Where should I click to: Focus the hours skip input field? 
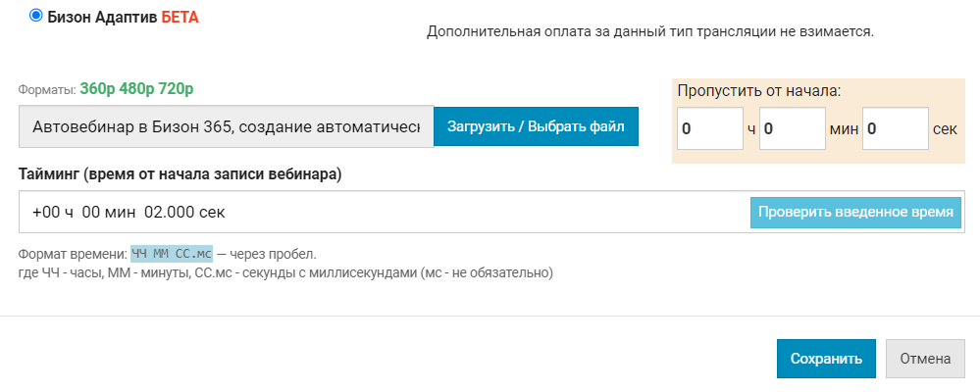pos(709,128)
